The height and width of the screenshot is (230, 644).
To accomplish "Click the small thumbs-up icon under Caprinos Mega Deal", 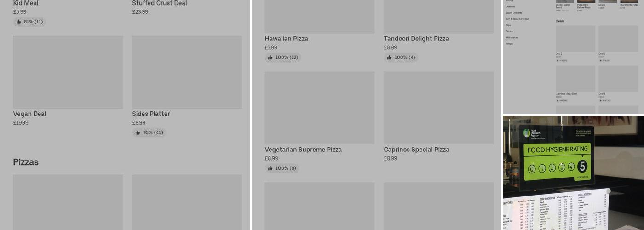I will (558, 100).
